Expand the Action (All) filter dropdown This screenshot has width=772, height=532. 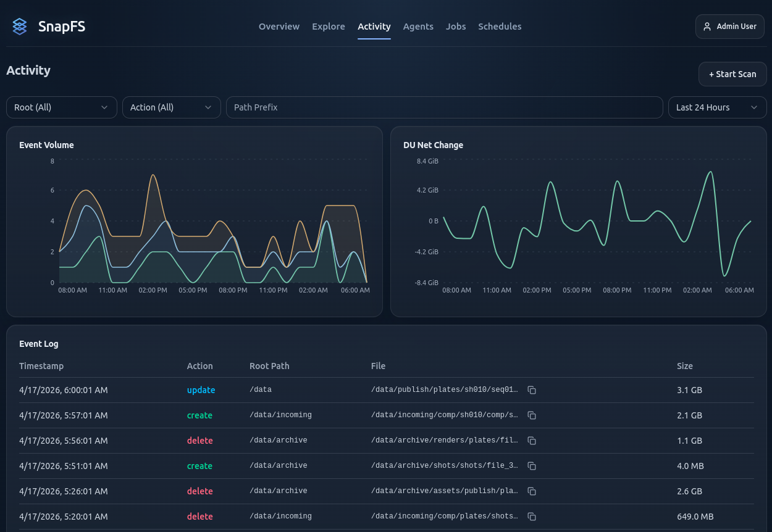(x=171, y=107)
